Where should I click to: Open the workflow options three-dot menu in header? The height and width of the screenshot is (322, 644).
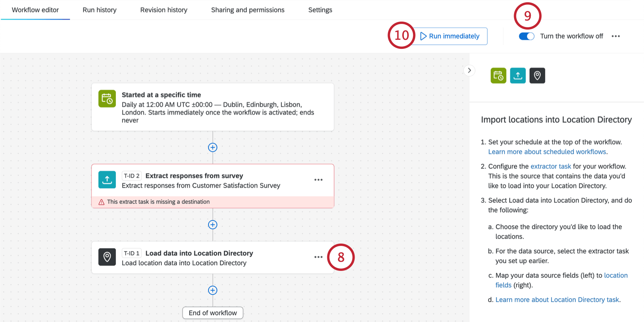616,36
